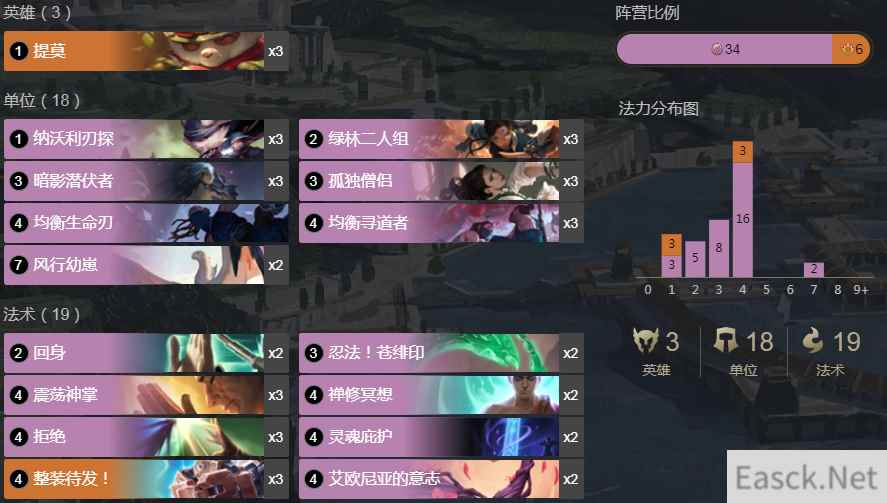Click the 7-mana bar in the chart
887x503 pixels.
tap(813, 269)
